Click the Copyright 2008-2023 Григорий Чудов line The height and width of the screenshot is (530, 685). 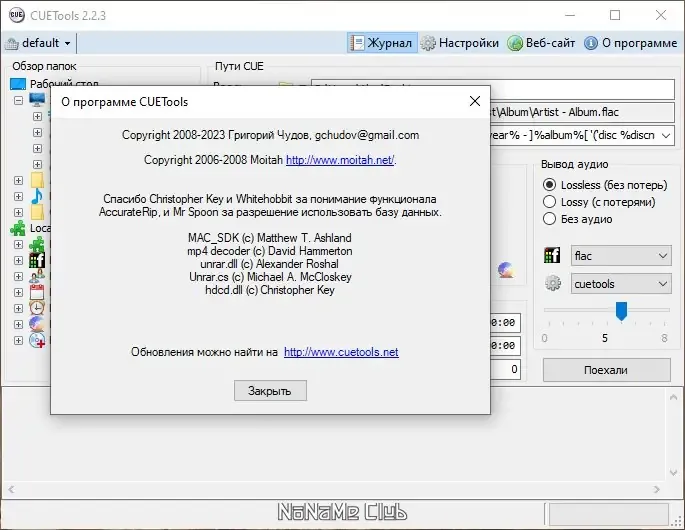[x=270, y=135]
